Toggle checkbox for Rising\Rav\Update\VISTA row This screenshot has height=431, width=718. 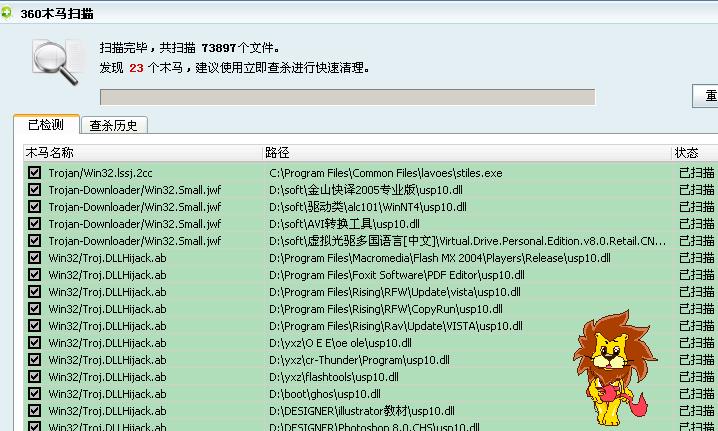(x=34, y=325)
